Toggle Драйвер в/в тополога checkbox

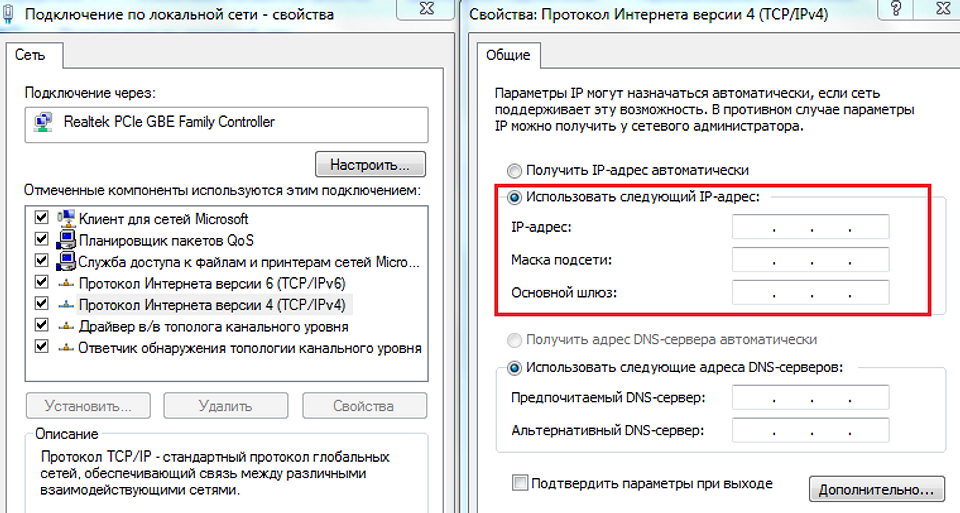[41, 326]
